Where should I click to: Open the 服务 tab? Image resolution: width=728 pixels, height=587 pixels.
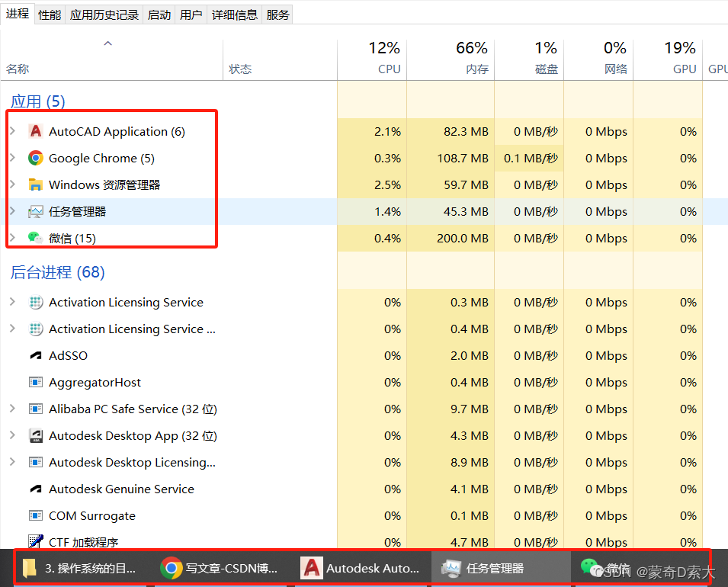click(278, 14)
